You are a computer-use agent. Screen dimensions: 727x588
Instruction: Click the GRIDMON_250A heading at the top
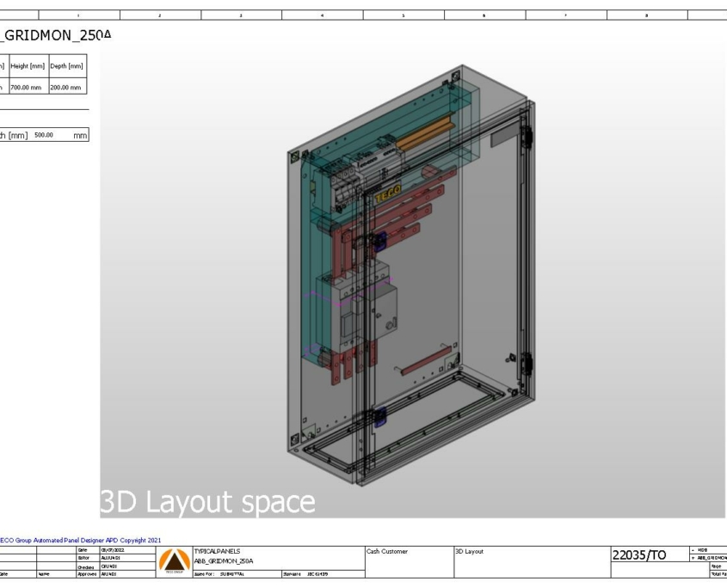click(53, 37)
